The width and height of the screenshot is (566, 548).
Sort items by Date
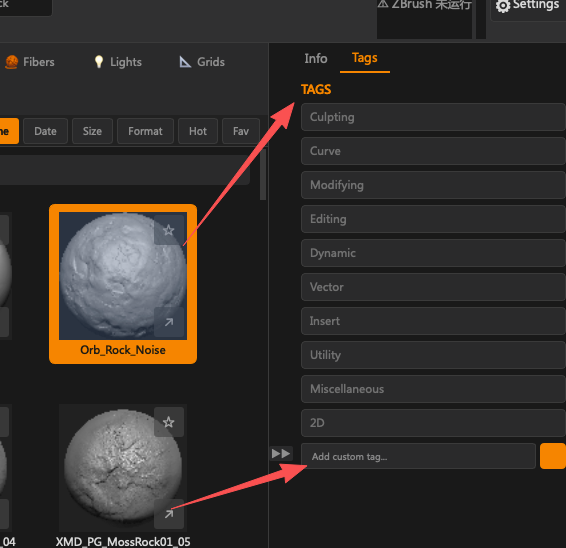pyautogui.click(x=45, y=131)
